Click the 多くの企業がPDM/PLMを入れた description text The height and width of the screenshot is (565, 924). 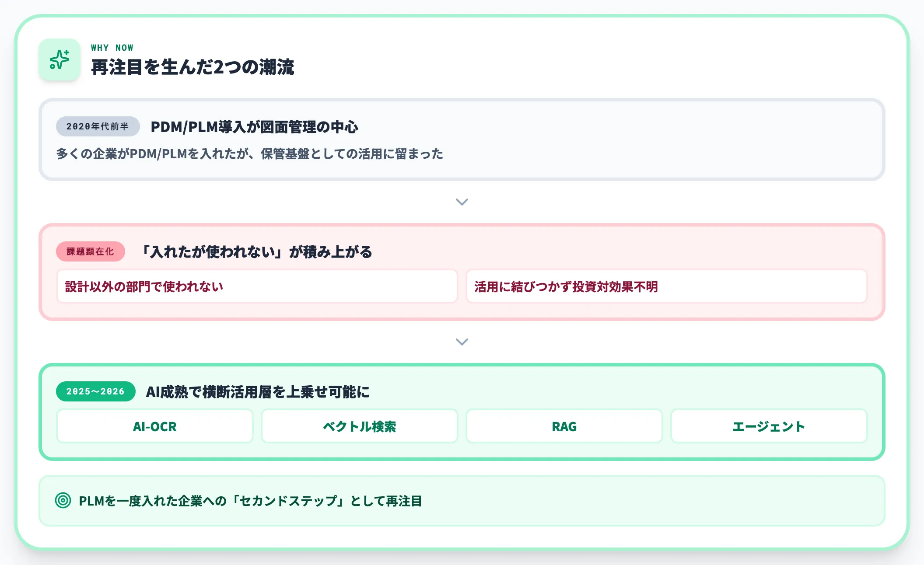[249, 153]
